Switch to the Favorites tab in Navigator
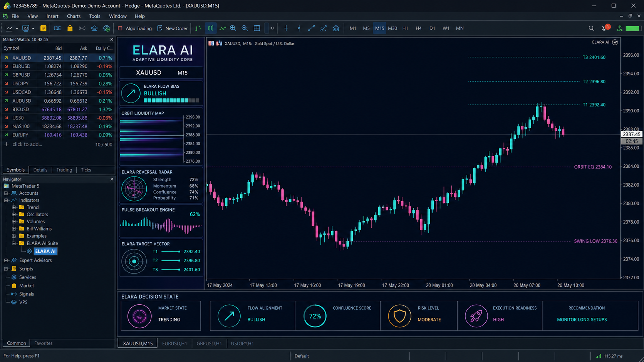This screenshot has height=362, width=644. 43,343
